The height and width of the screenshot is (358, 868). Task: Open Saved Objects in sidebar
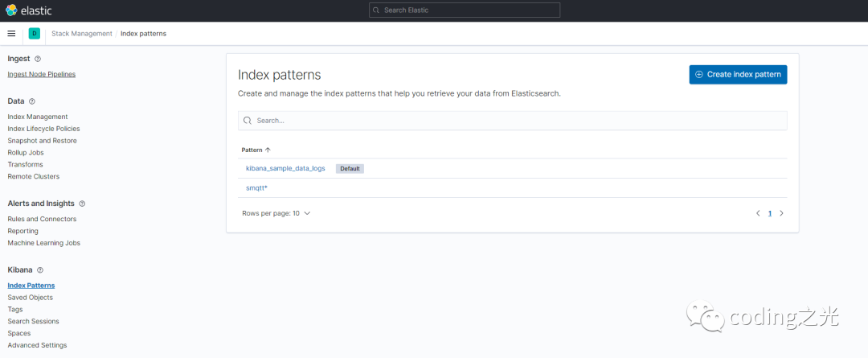tap(30, 297)
